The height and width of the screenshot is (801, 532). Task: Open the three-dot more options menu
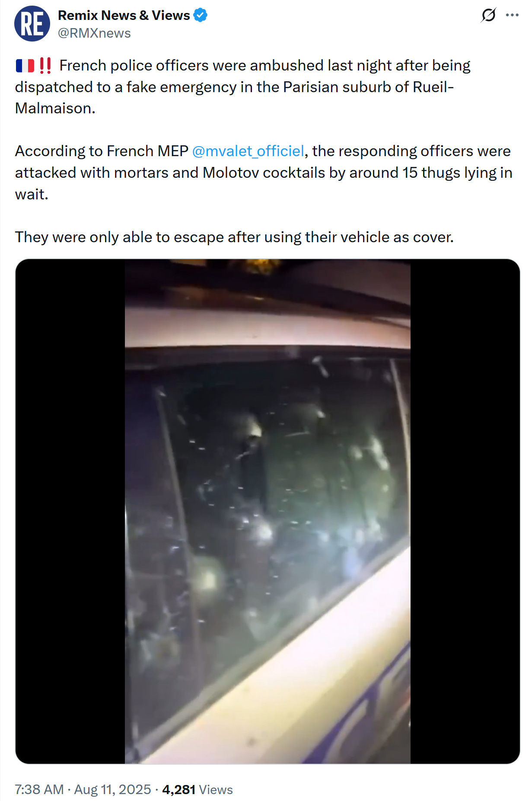(x=512, y=15)
